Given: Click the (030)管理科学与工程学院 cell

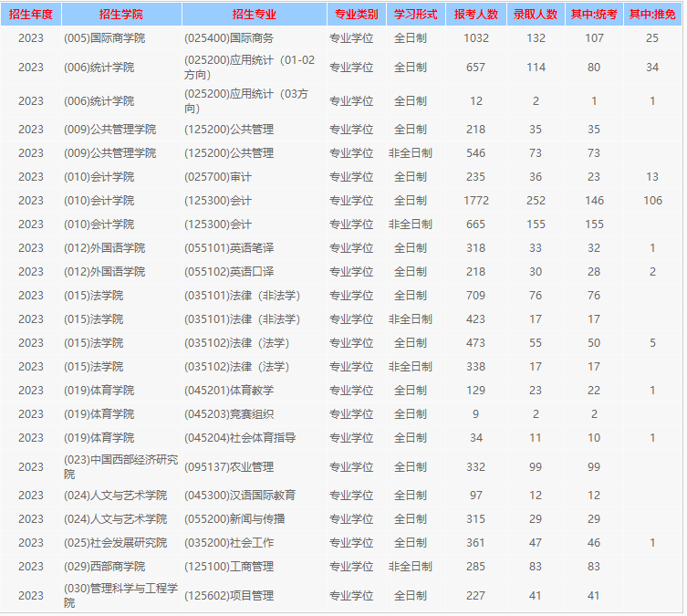Looking at the screenshot, I should pyautogui.click(x=121, y=596).
